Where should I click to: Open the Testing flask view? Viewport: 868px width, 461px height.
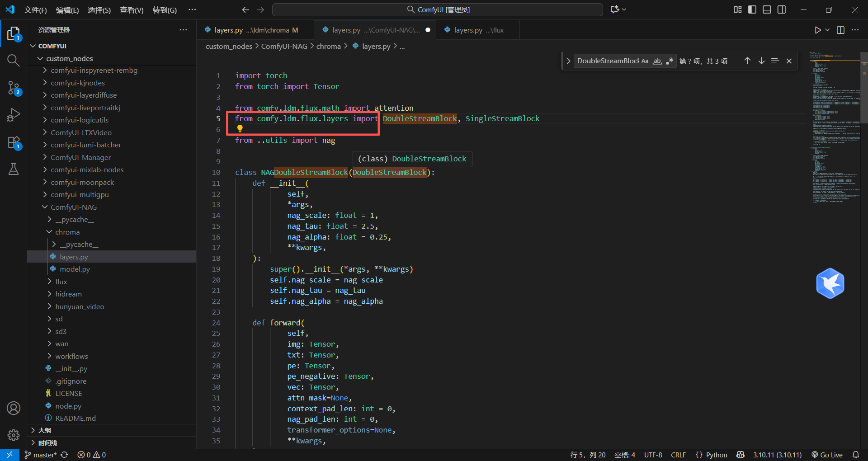(x=14, y=169)
